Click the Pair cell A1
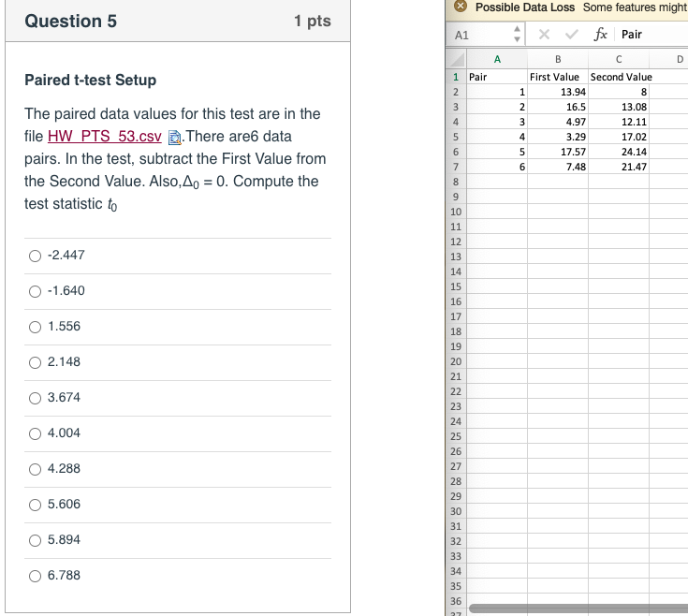 [x=497, y=77]
